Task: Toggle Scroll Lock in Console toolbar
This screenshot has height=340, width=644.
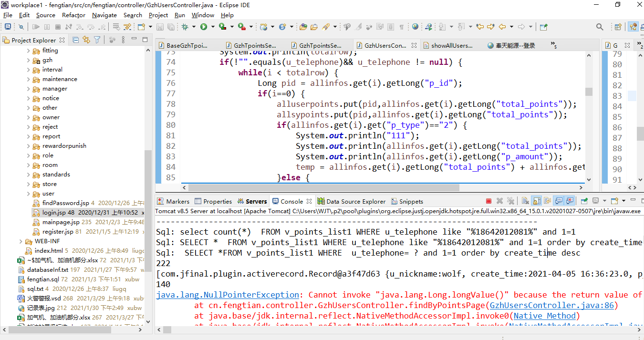Action: tap(536, 201)
